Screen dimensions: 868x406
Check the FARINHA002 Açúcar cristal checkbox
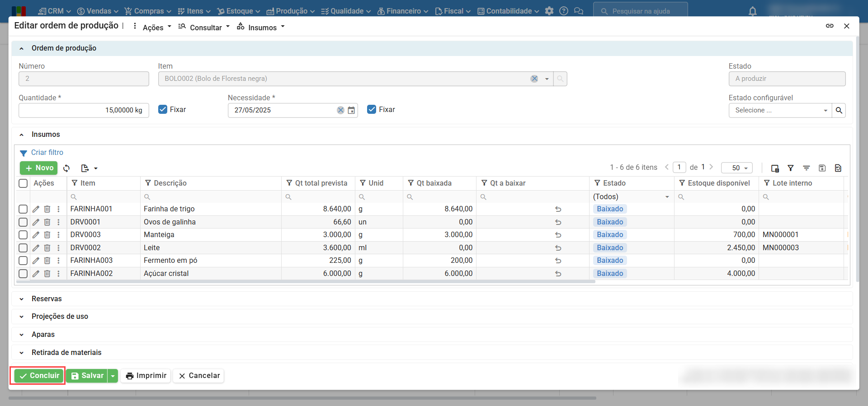click(x=23, y=274)
